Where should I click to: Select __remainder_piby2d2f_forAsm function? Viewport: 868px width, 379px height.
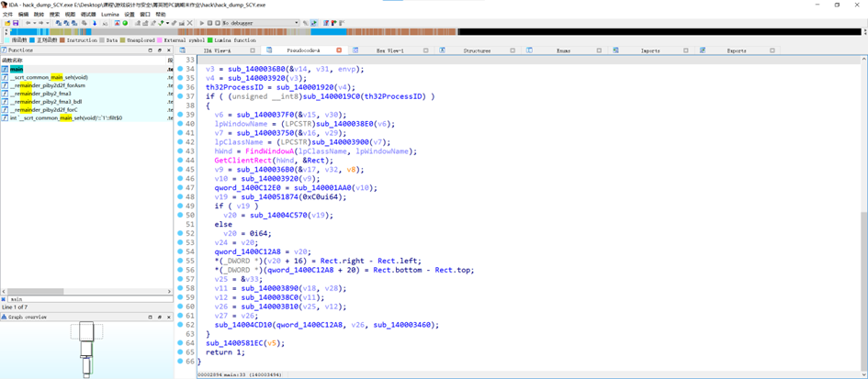pyautogui.click(x=85, y=85)
